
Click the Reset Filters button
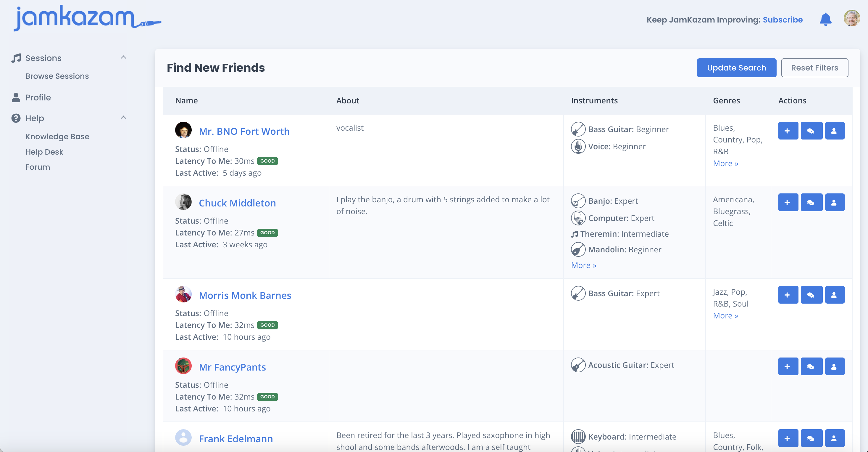[x=814, y=68]
